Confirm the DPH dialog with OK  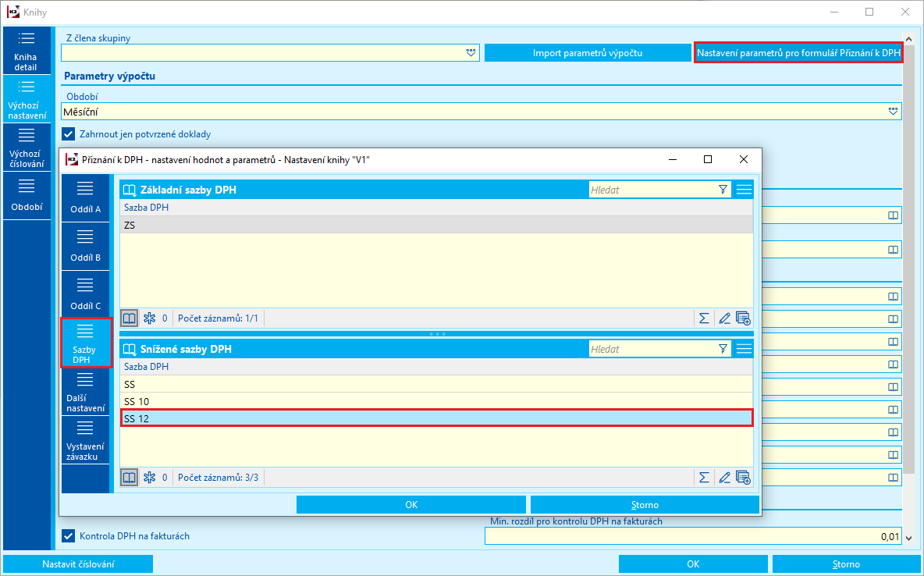[410, 505]
